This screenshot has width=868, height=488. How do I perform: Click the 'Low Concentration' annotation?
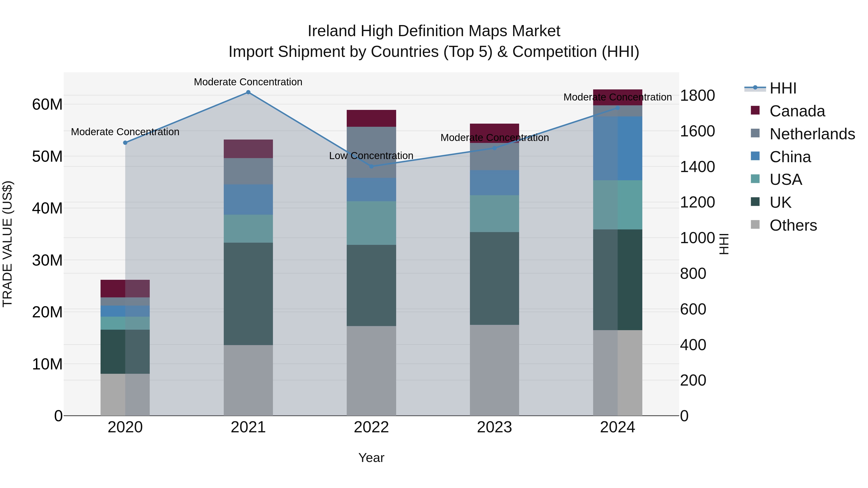[x=371, y=156]
